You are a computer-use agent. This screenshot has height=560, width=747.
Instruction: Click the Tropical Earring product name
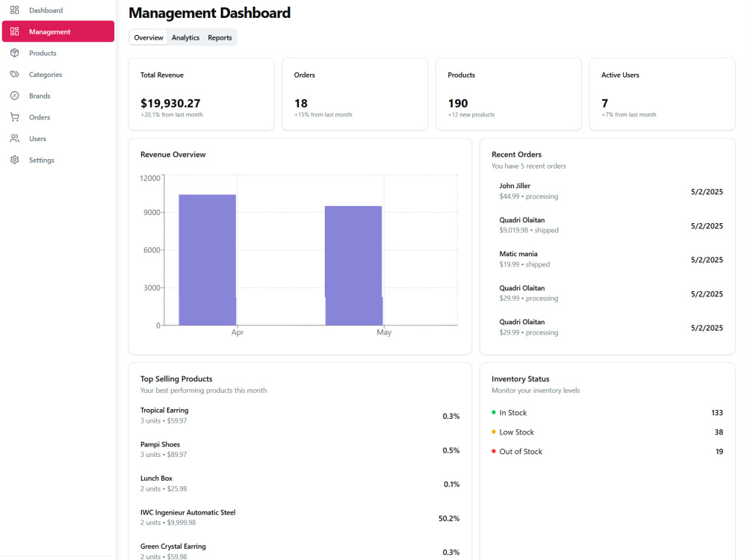click(164, 410)
